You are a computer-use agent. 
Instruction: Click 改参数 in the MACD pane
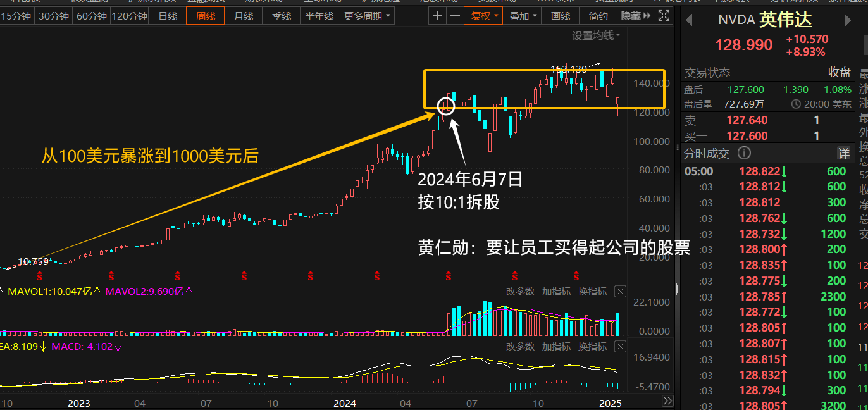(x=520, y=346)
